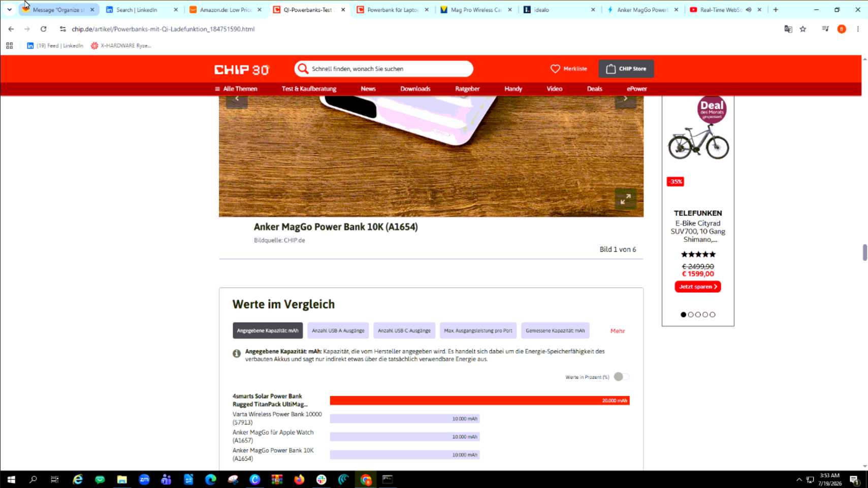Bookmark this page with the star icon
Image resolution: width=868 pixels, height=488 pixels.
click(803, 29)
